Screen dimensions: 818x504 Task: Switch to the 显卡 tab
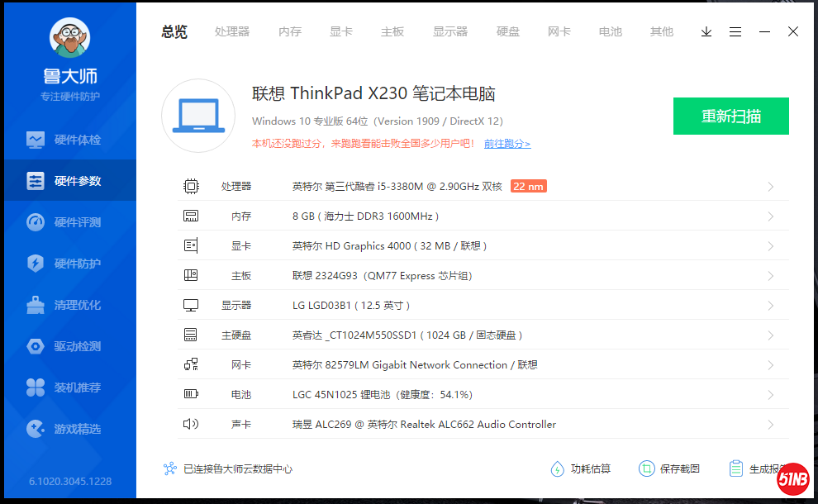341,32
